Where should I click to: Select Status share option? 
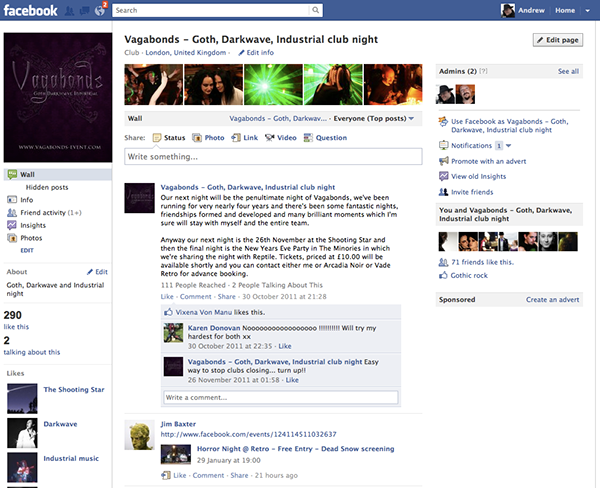[x=169, y=138]
